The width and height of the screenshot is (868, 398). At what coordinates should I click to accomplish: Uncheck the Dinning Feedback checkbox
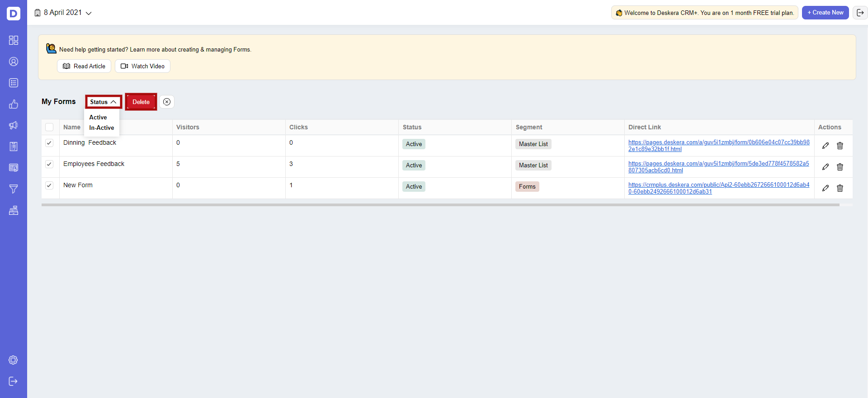(x=49, y=143)
